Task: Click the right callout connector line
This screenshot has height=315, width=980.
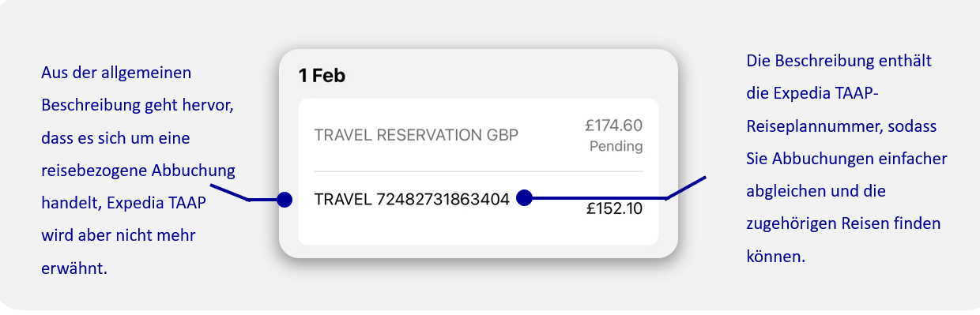Action: (618, 189)
